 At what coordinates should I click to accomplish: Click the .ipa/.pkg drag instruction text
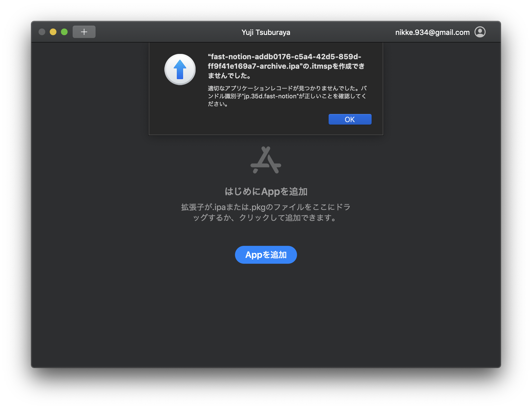pyautogui.click(x=266, y=212)
